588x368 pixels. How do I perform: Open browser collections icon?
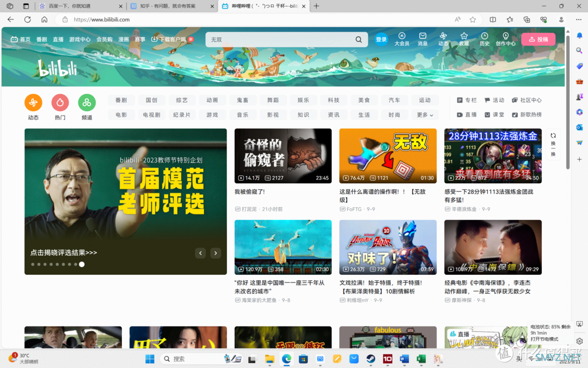point(526,20)
